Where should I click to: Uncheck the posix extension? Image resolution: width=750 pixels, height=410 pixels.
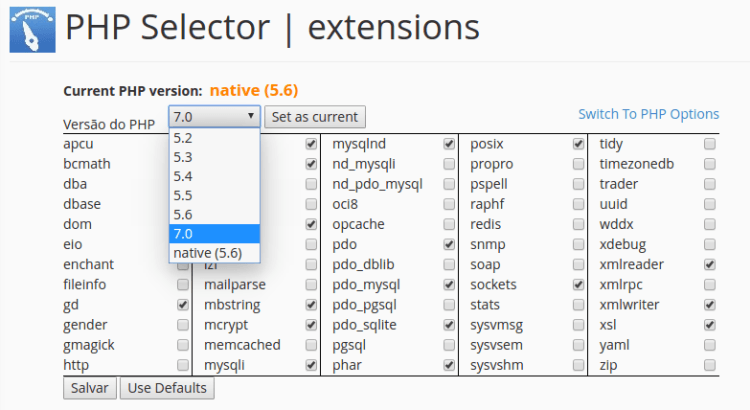click(x=578, y=144)
